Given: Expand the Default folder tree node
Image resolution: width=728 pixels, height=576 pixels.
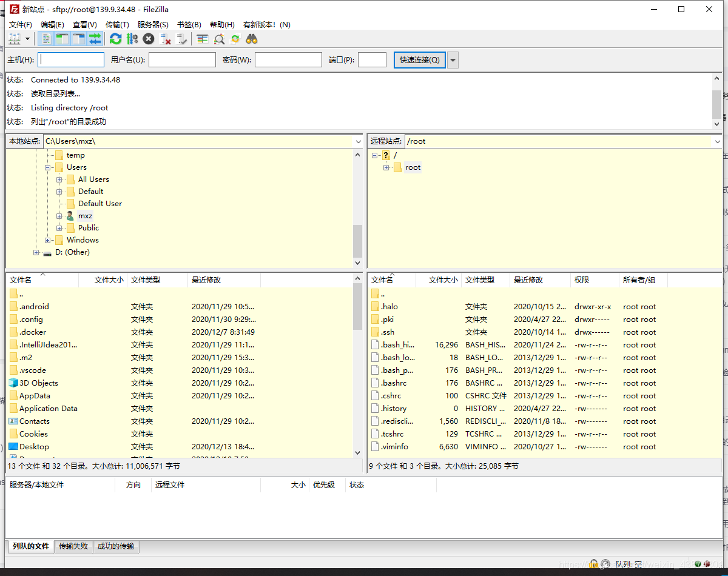Looking at the screenshot, I should click(59, 192).
